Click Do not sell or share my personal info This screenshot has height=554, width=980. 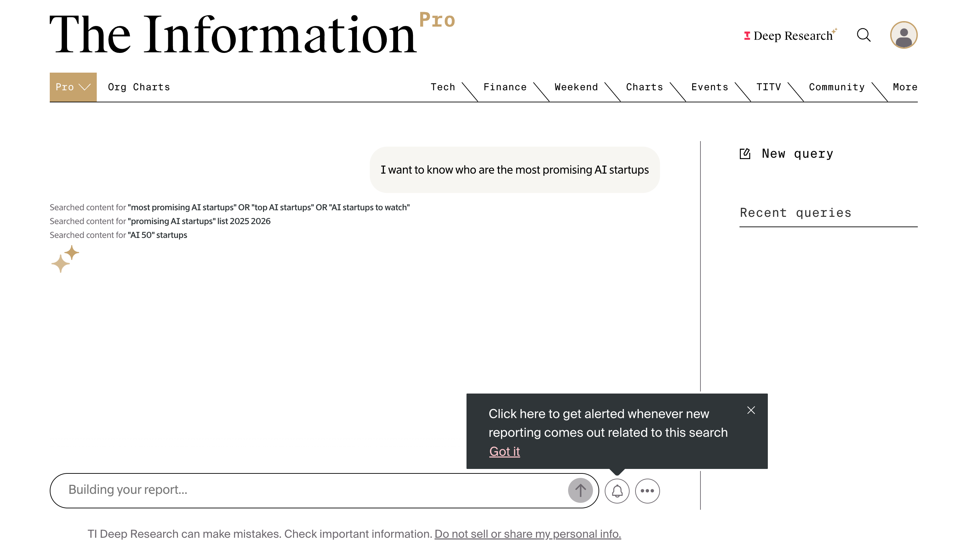[x=528, y=534]
